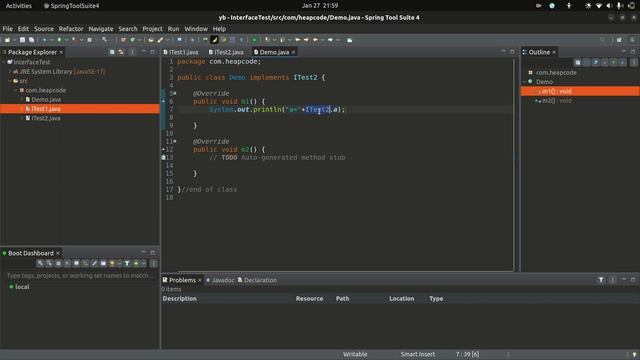The height and width of the screenshot is (360, 640).
Task: Select m2() : void in Outline
Action: (x=556, y=100)
